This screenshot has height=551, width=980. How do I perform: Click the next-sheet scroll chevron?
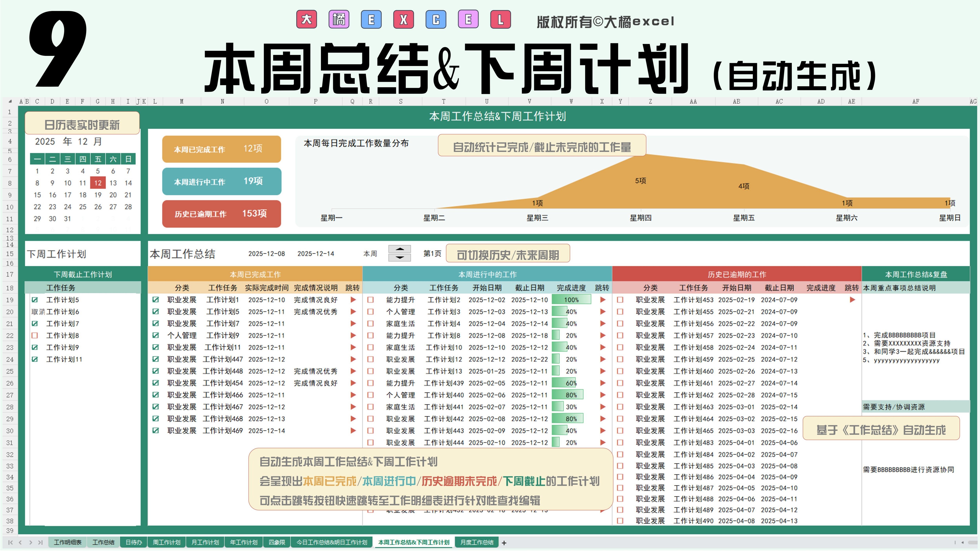pos(30,543)
